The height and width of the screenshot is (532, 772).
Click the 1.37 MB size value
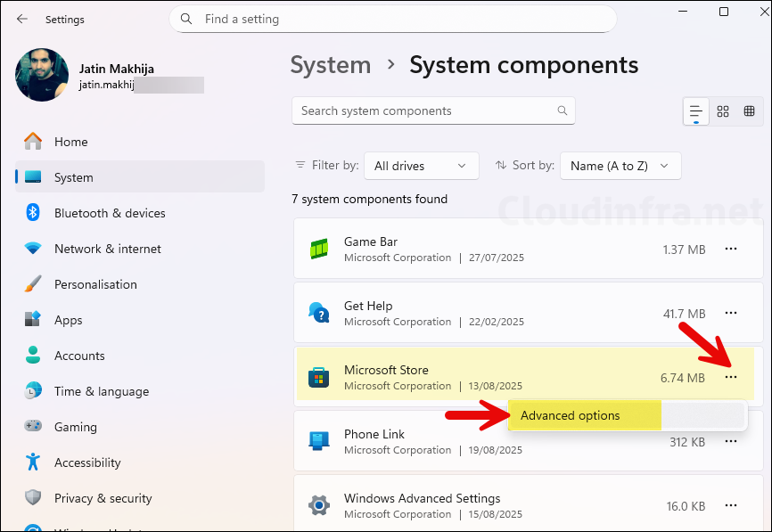[684, 250]
